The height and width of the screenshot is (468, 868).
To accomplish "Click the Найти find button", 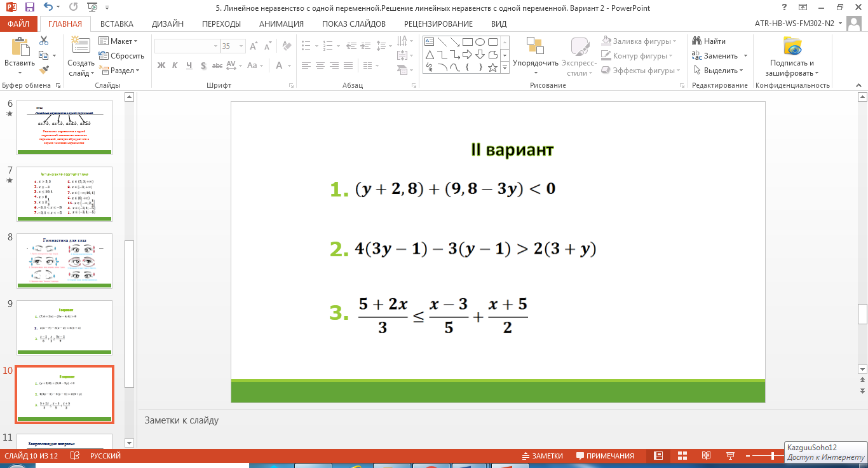I will tap(709, 41).
